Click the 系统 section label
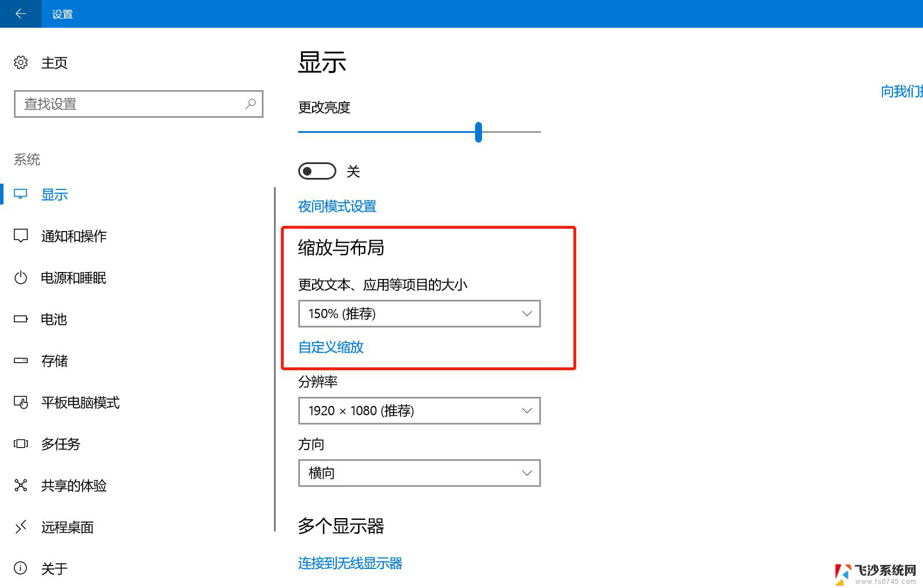The height and width of the screenshot is (588, 923). pyautogui.click(x=27, y=159)
